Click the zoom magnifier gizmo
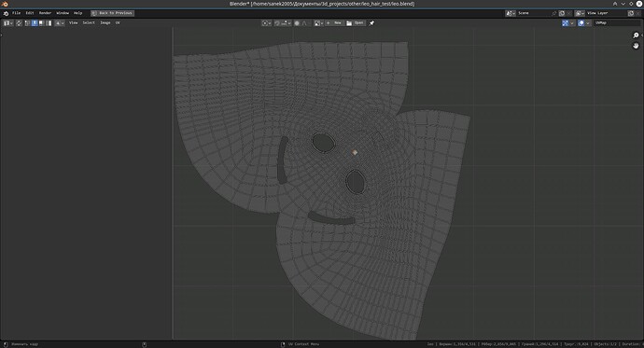Screen dimensions: 644x348 tap(636, 35)
